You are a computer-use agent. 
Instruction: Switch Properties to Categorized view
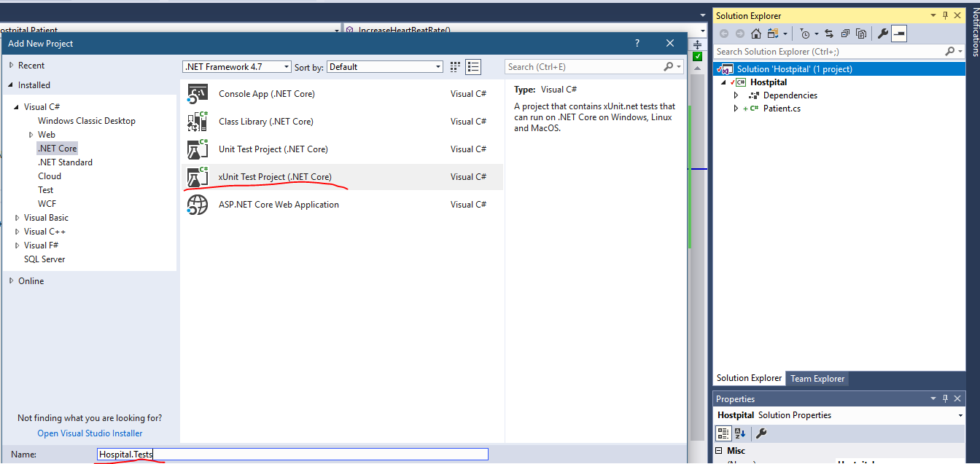tap(723, 433)
